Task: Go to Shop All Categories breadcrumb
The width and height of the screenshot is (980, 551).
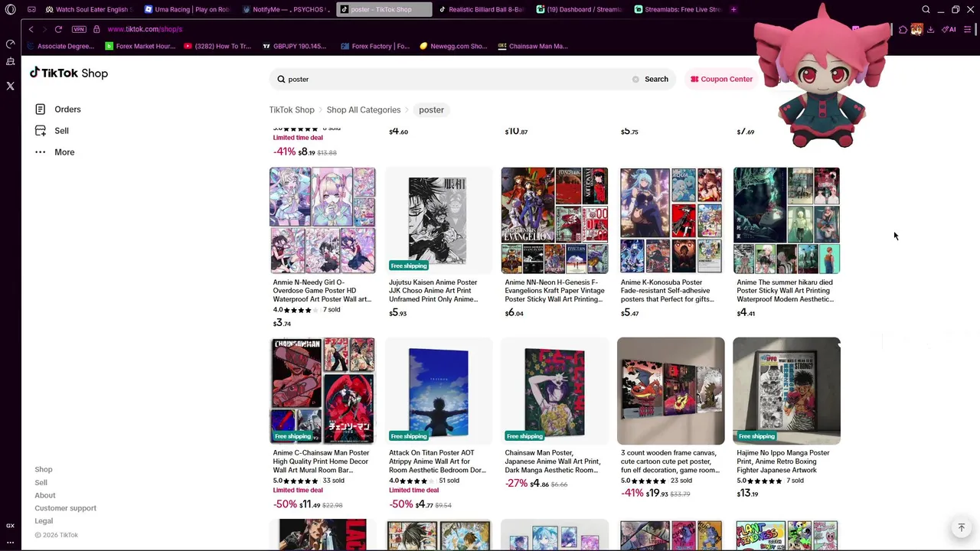Action: 364,109
